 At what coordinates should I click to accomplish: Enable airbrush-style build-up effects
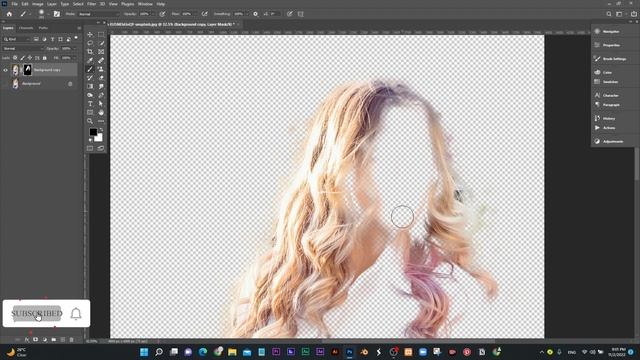pyautogui.click(x=204, y=14)
